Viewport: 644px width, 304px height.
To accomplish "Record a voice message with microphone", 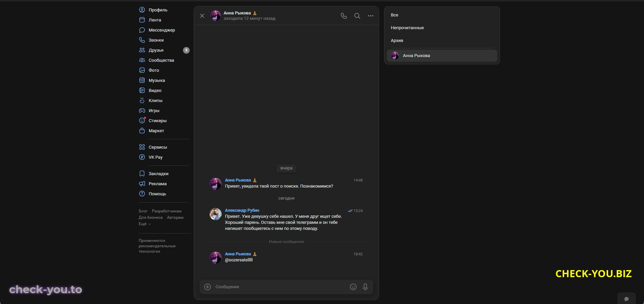I will (x=365, y=287).
